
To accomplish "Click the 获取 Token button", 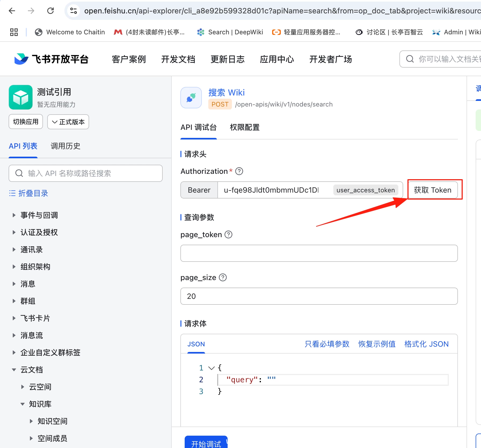I will click(432, 190).
